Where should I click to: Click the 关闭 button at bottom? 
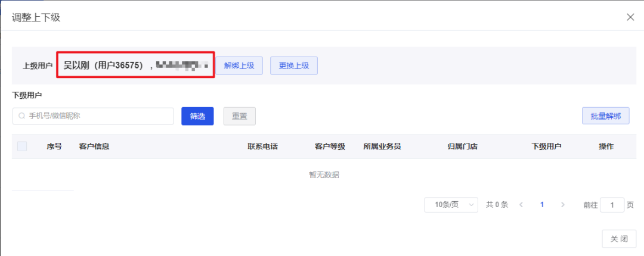tap(619, 239)
